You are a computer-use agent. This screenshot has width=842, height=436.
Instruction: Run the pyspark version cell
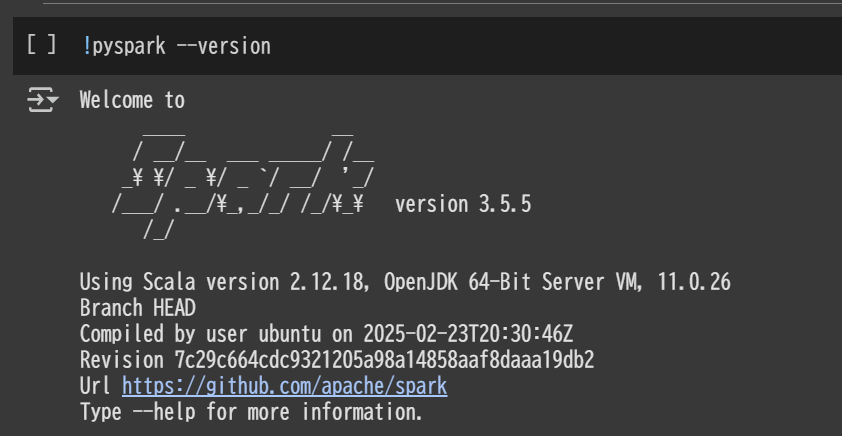pyautogui.click(x=41, y=46)
